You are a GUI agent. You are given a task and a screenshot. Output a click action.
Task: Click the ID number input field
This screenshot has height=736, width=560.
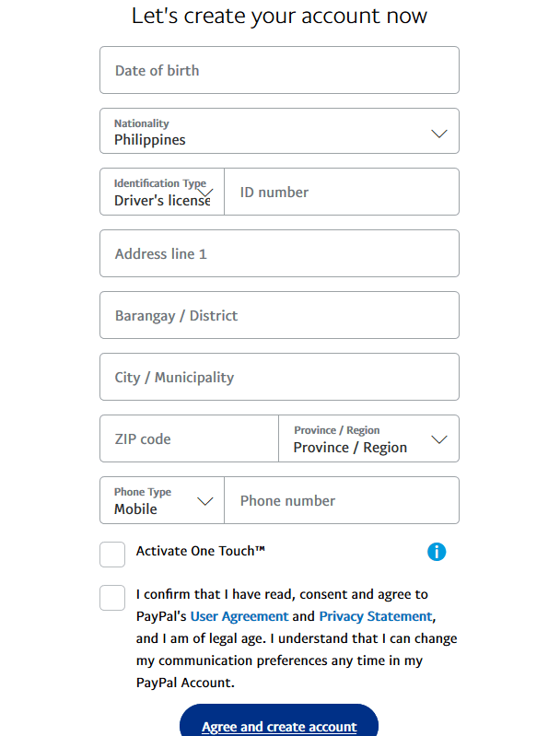pyautogui.click(x=341, y=193)
